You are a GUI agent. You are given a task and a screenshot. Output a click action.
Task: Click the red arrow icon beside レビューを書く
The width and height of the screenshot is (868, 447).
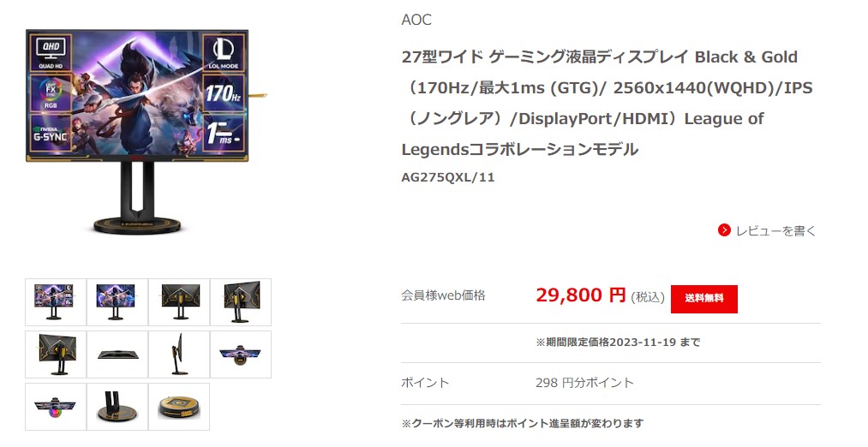tap(724, 230)
